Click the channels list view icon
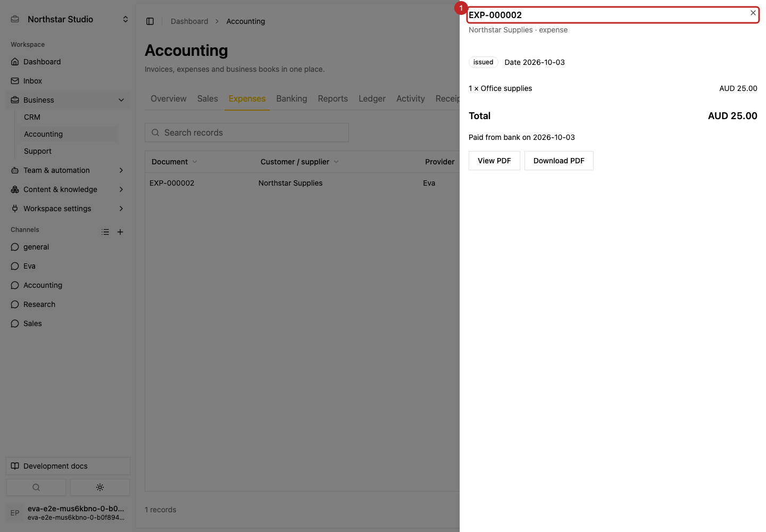This screenshot has height=532, width=766. tap(105, 232)
